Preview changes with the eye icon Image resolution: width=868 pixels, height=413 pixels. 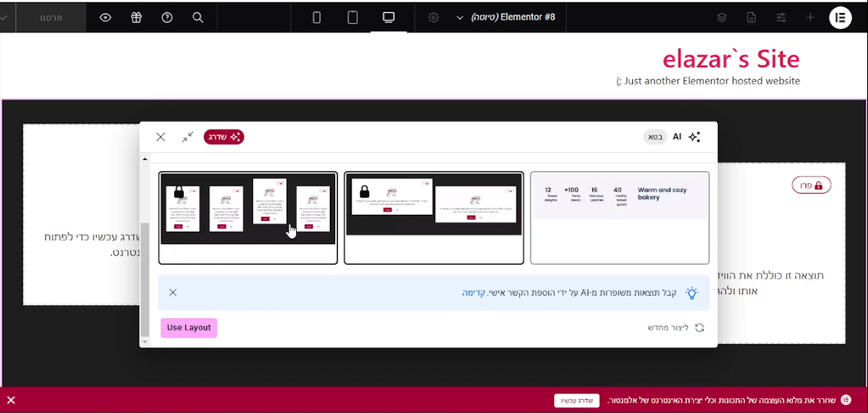(105, 18)
